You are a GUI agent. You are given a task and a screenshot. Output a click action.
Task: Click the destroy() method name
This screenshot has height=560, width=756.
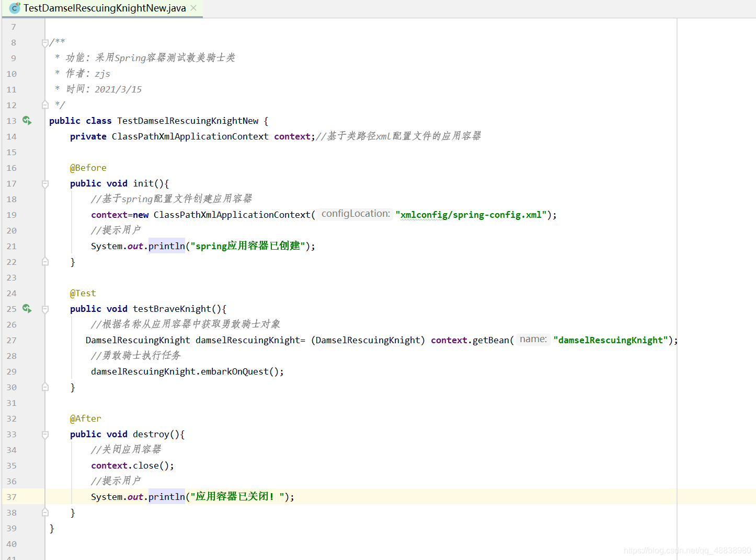coord(151,434)
